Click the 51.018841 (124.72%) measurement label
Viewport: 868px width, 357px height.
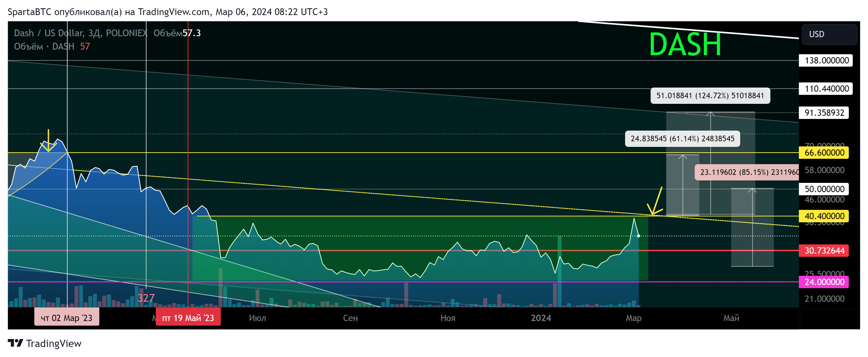point(710,96)
